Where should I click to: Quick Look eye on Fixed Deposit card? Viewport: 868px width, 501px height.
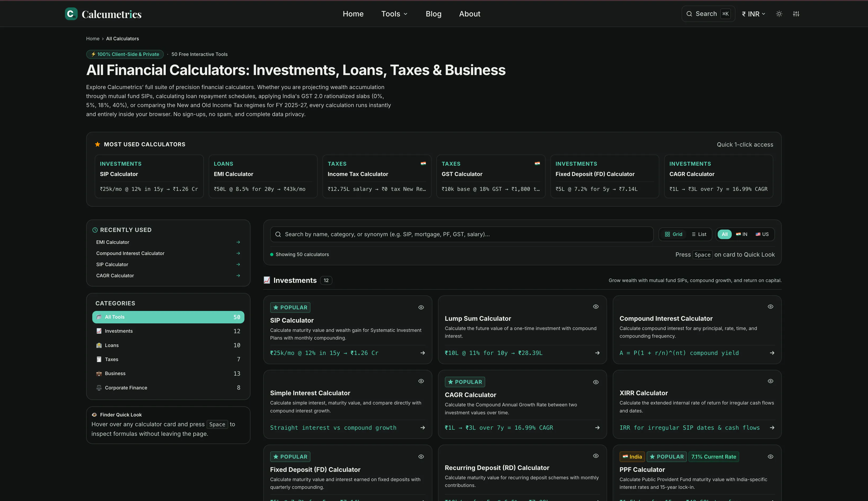pos(421,457)
